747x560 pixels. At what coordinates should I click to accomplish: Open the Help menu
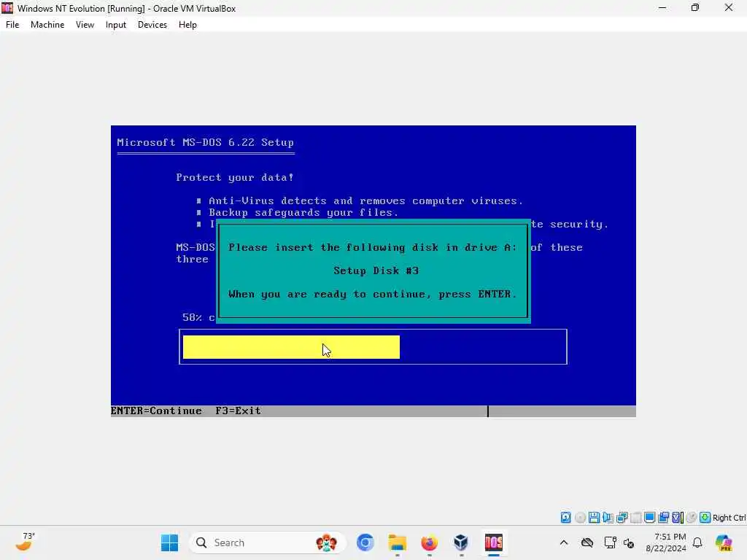[187, 25]
